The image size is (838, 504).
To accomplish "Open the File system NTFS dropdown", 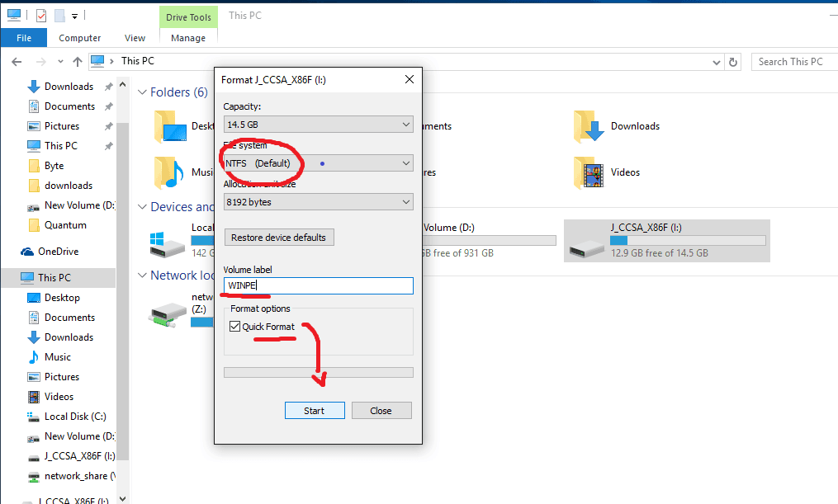I will click(318, 163).
